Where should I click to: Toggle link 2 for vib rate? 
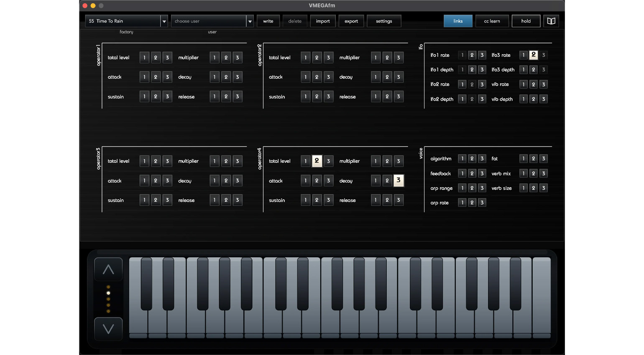tap(533, 84)
